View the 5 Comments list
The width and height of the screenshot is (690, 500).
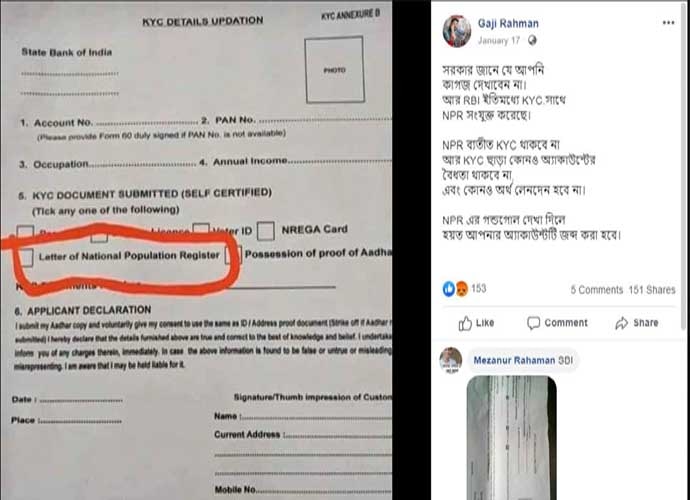pos(597,290)
